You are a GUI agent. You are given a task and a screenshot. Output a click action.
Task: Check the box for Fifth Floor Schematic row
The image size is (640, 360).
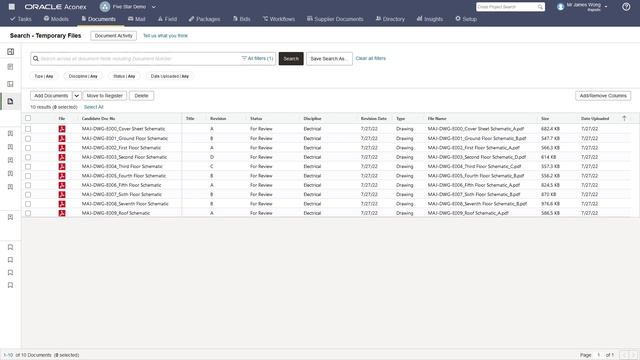coord(28,185)
